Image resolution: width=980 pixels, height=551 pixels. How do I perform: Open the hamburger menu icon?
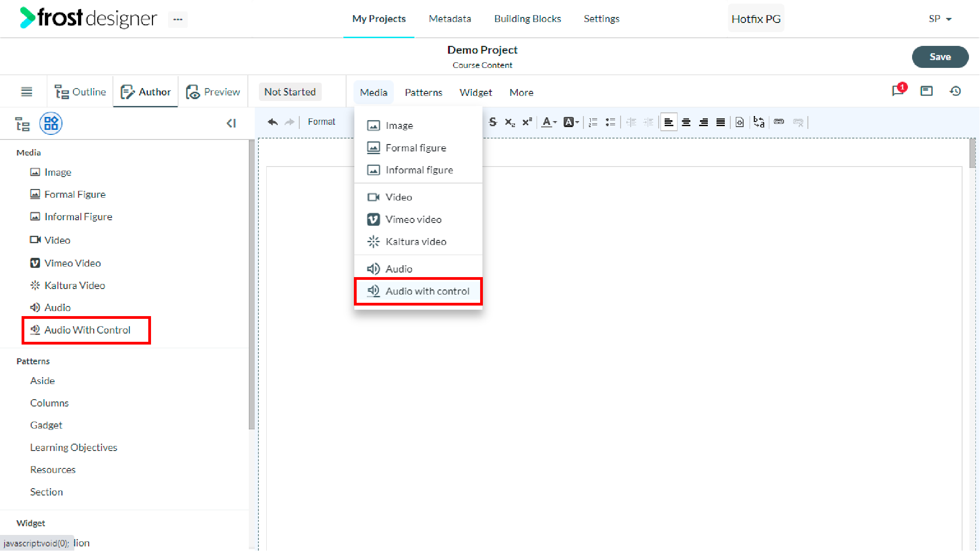click(x=27, y=92)
